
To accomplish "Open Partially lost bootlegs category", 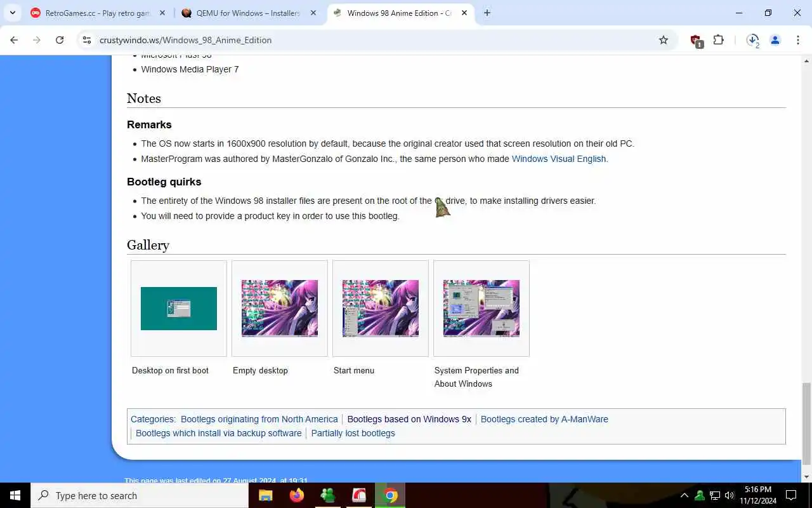I will pyautogui.click(x=353, y=433).
